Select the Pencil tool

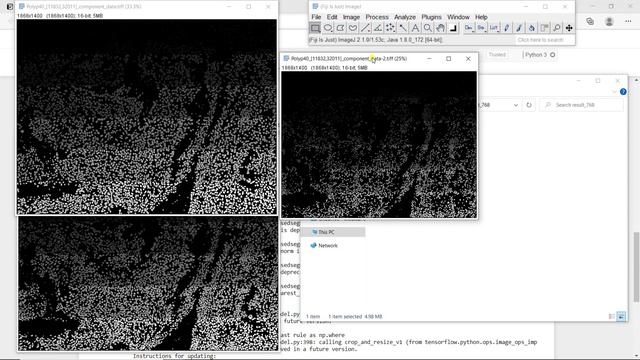tap(507, 28)
